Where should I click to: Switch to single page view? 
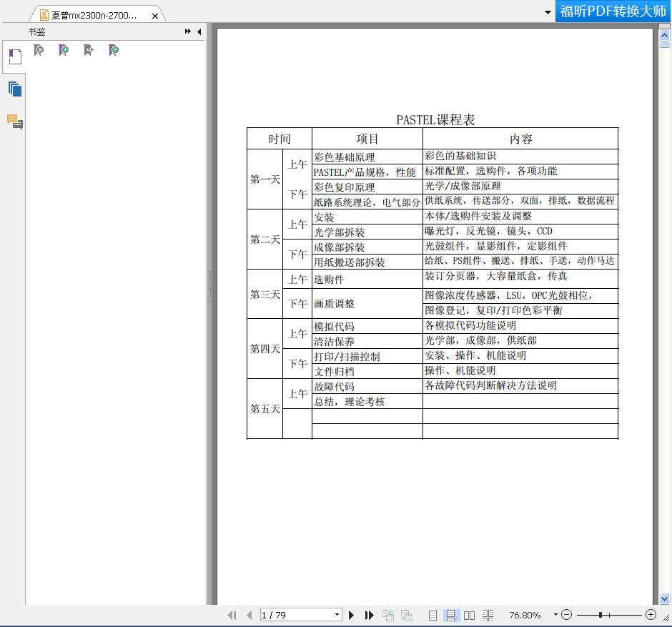[x=433, y=616]
